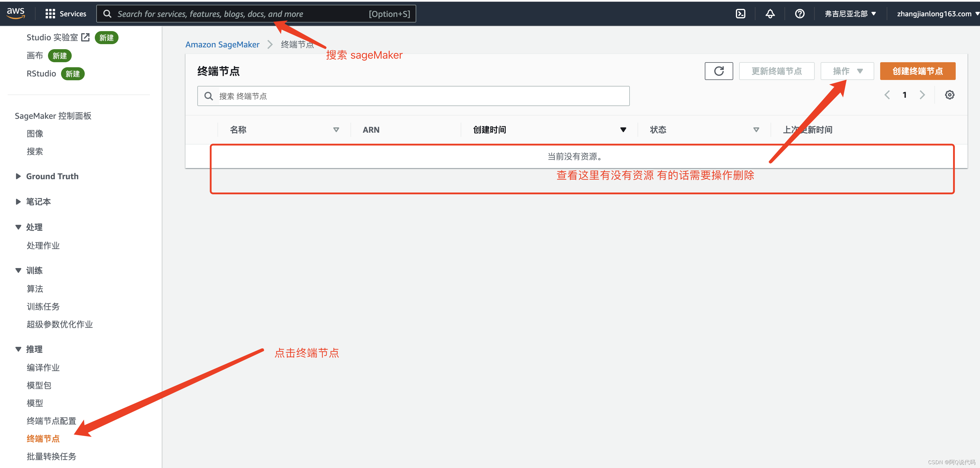Open 训练任务 in sidebar
980x468 pixels.
click(43, 307)
